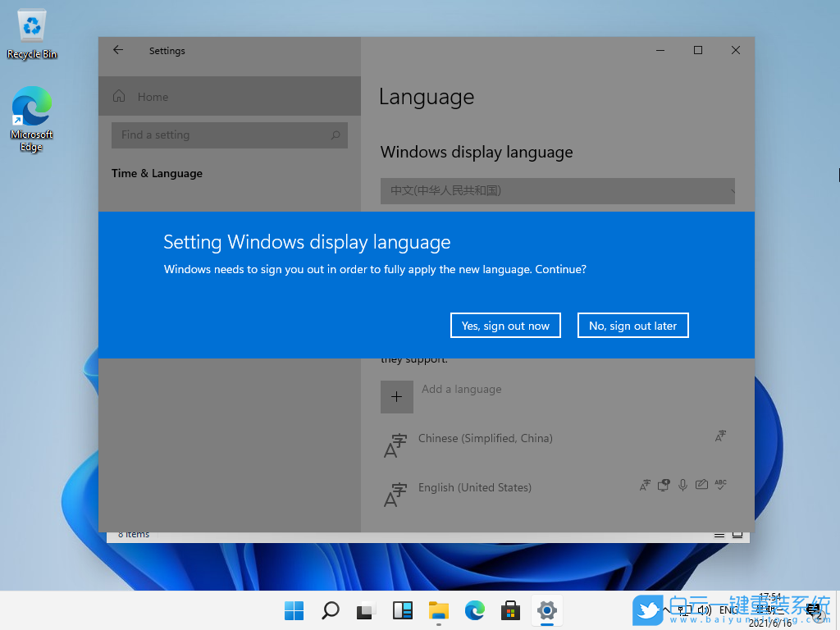Viewport: 840px width, 630px height.
Task: Click the ABC spell check icon for English
Action: coord(720,485)
